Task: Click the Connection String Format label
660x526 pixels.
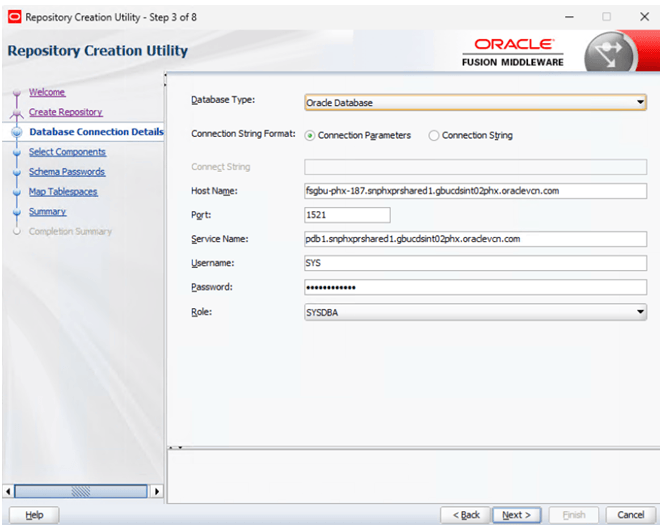Action: (243, 134)
